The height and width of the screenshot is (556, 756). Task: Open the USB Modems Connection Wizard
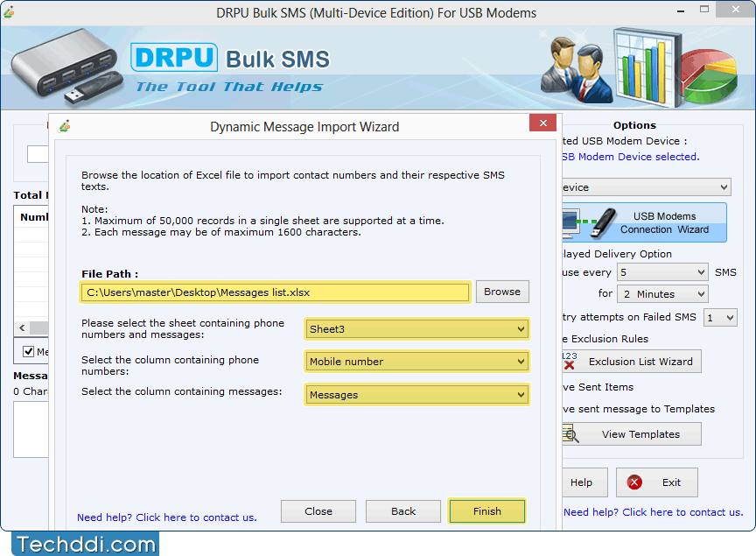pyautogui.click(x=644, y=222)
